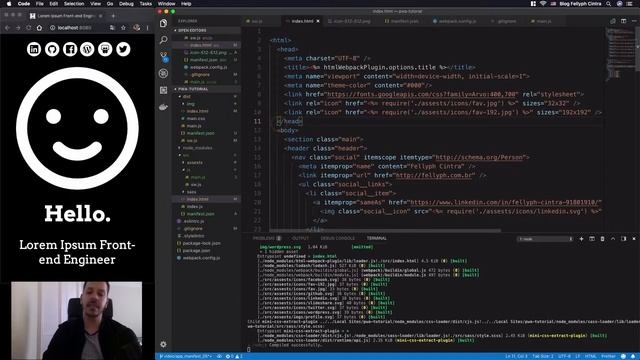Click the code minimap
Screen dimensions: 640x360
tap(620, 53)
